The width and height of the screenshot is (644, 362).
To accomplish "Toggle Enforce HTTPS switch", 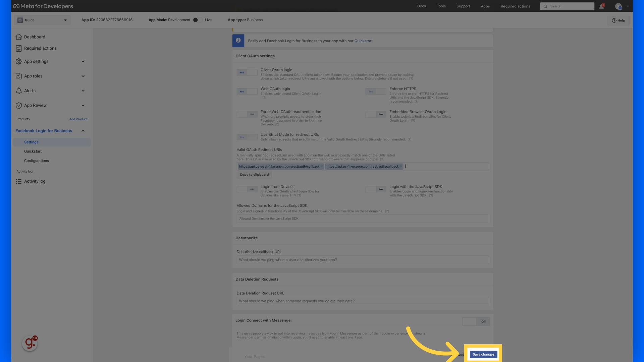I will 376,92.
